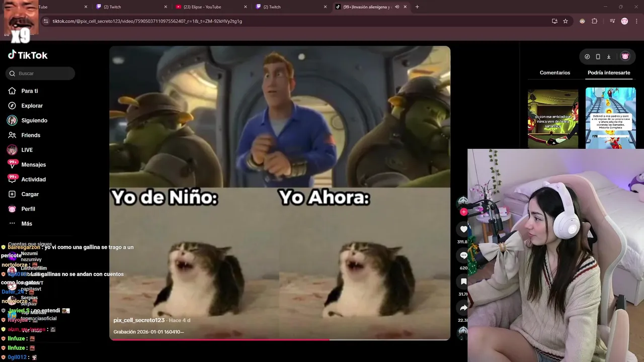Share the video with arrow icon
This screenshot has height=362, width=644.
(x=463, y=308)
